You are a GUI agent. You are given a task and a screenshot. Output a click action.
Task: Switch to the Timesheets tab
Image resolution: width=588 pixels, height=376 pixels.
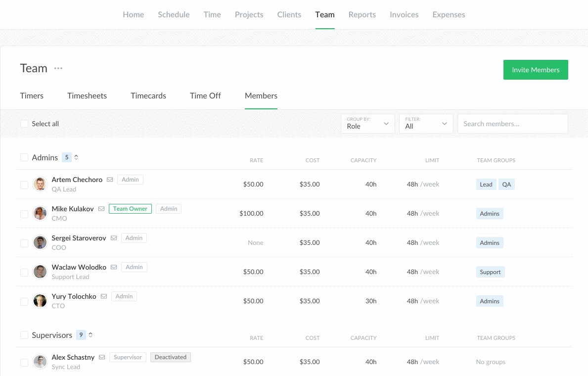(x=87, y=95)
